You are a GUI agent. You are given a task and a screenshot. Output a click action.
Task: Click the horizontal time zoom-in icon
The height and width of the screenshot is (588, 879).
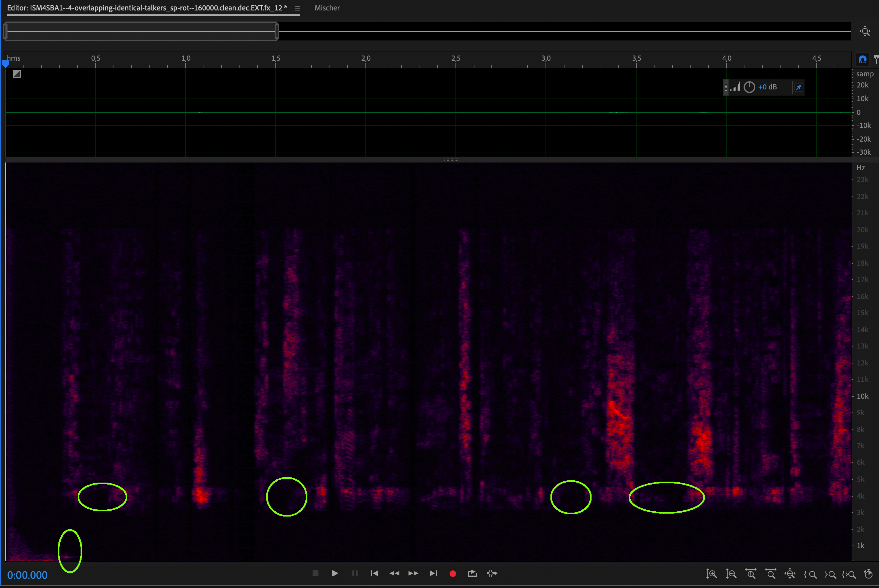(x=751, y=574)
